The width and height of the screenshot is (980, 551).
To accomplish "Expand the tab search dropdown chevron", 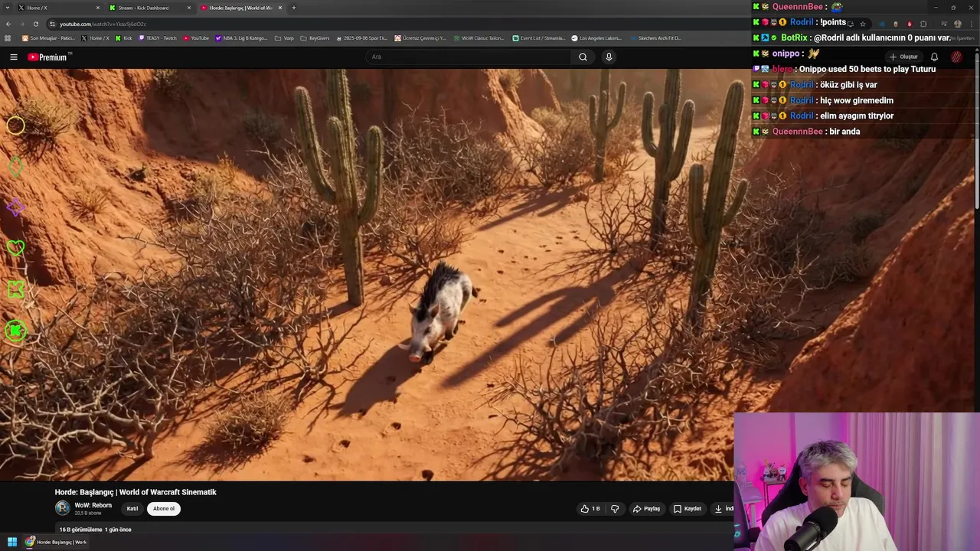I will click(x=8, y=8).
